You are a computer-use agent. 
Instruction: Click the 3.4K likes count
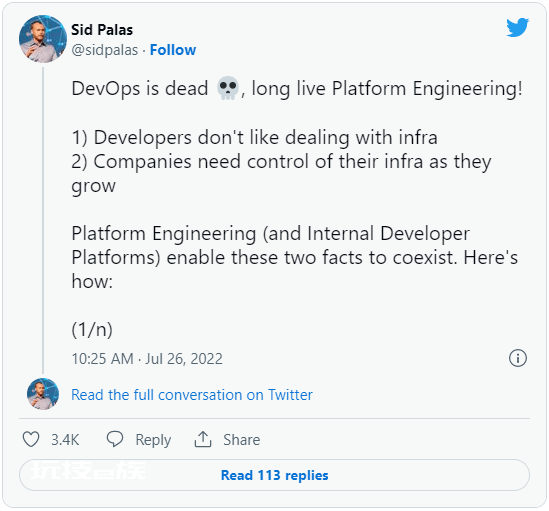pyautogui.click(x=65, y=440)
